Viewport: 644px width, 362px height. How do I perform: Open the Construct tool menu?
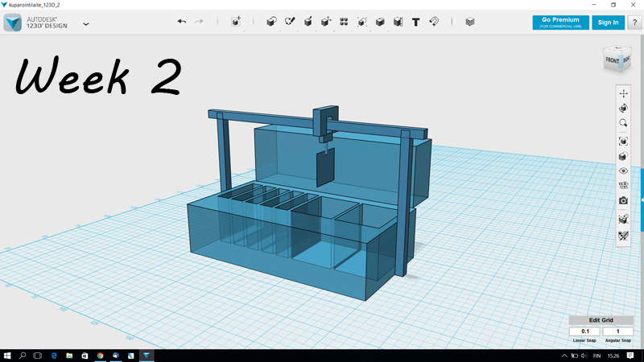pos(308,22)
